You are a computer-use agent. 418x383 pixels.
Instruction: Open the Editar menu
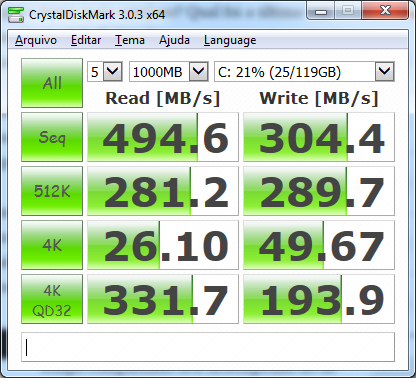86,40
